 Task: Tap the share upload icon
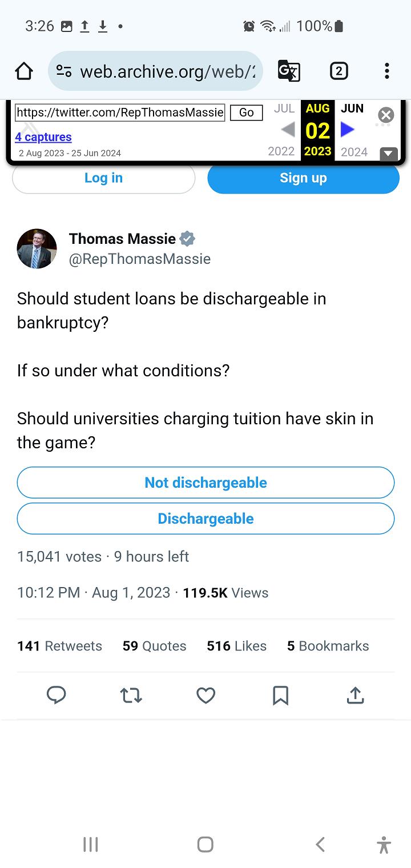click(x=355, y=695)
